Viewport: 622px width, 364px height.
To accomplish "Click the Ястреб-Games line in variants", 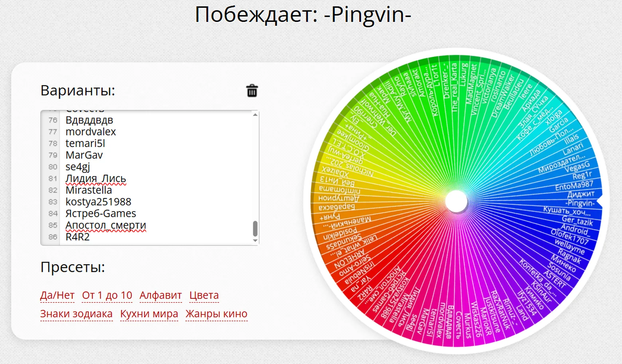I will pos(101,213).
